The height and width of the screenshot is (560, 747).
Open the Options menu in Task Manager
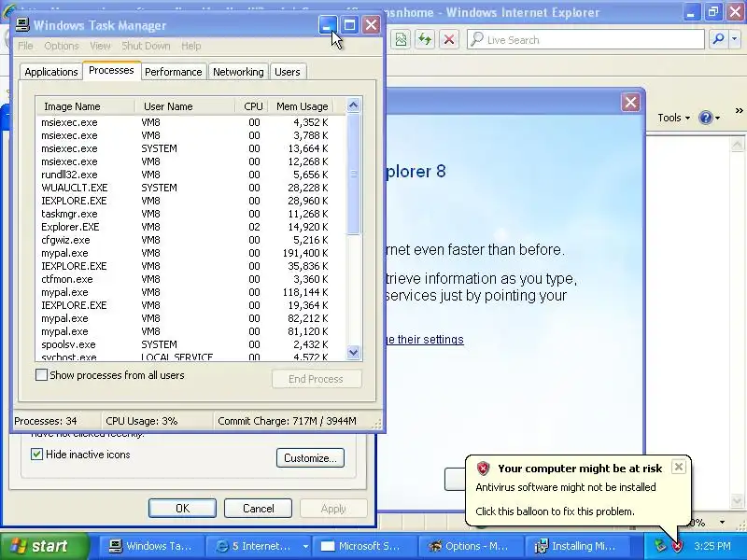click(x=61, y=46)
